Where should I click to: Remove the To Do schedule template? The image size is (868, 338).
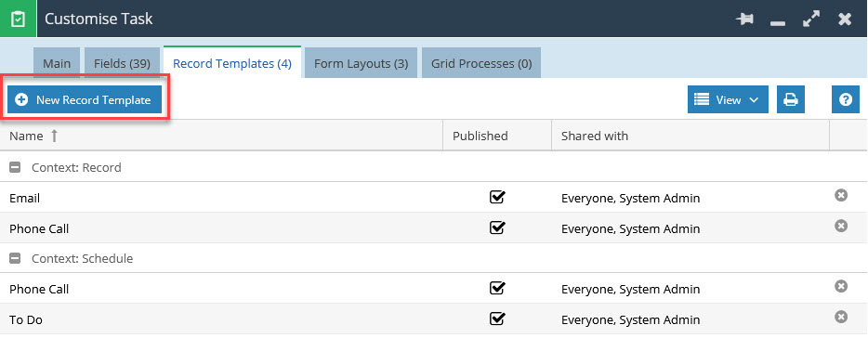tap(841, 317)
